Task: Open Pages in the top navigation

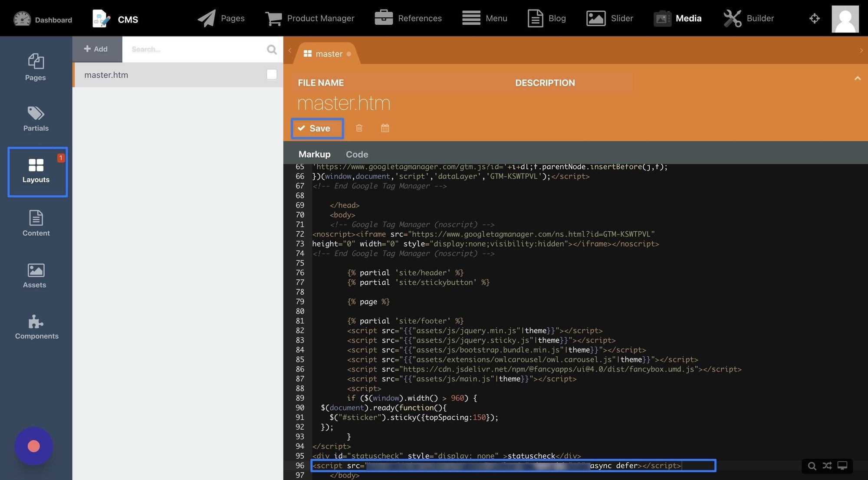Action: pos(221,18)
